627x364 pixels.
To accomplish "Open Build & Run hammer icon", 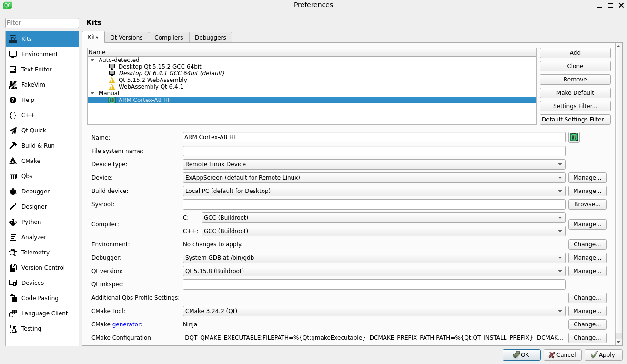I will pyautogui.click(x=13, y=146).
